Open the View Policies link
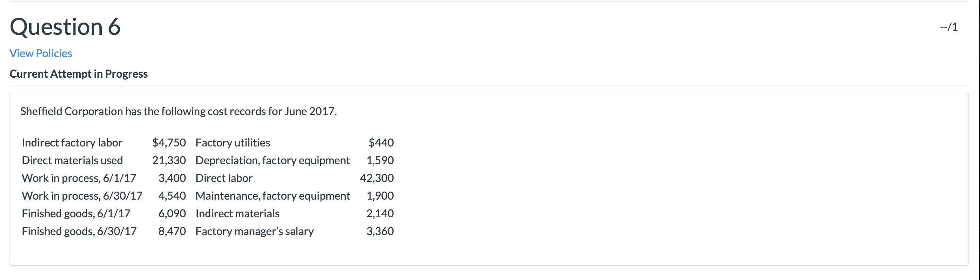This screenshot has width=980, height=280. 40,53
